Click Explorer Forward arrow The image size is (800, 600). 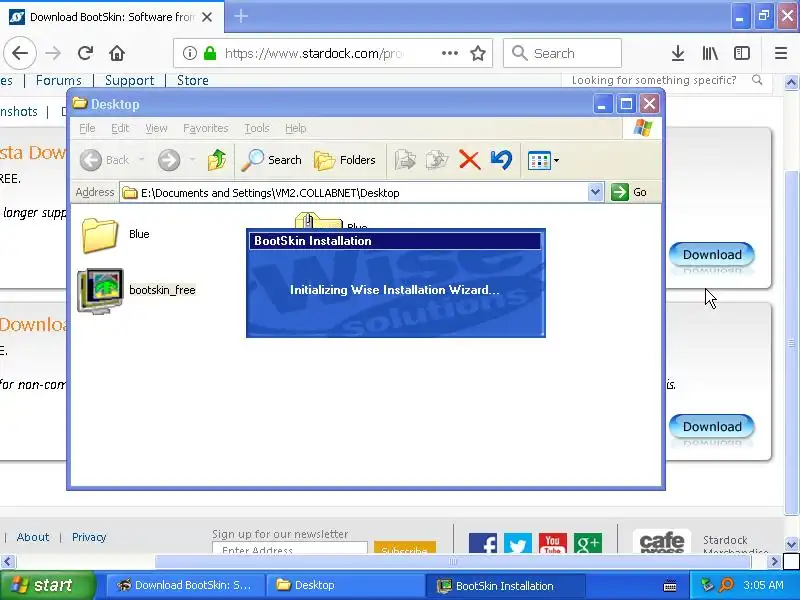point(169,160)
